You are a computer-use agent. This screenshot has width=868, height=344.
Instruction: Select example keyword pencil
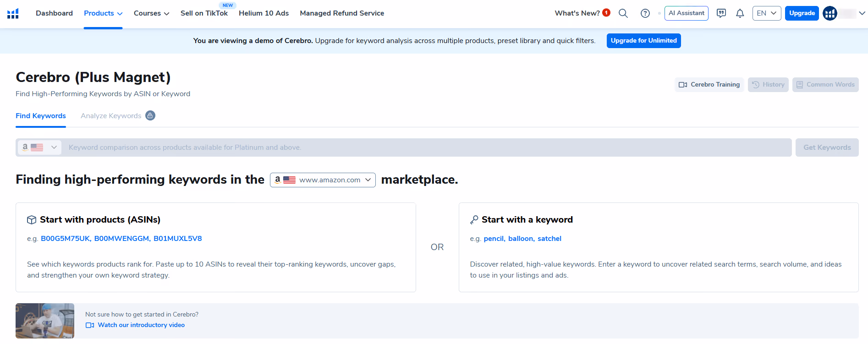coord(494,239)
